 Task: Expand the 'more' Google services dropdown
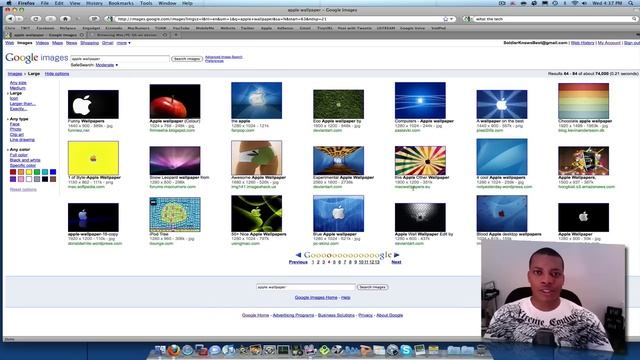pos(124,43)
